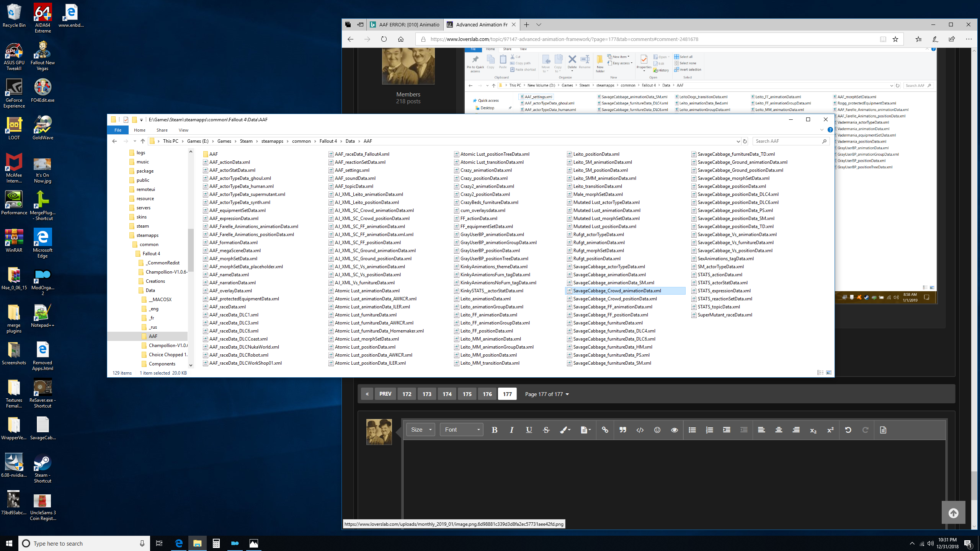Toggle underline formatting in the reply editor
980x551 pixels.
529,430
